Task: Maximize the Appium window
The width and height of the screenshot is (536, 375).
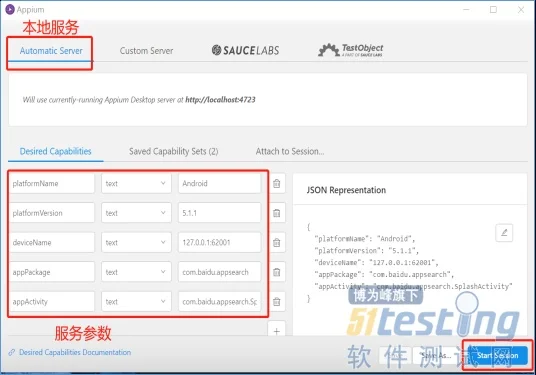Action: [x=493, y=10]
